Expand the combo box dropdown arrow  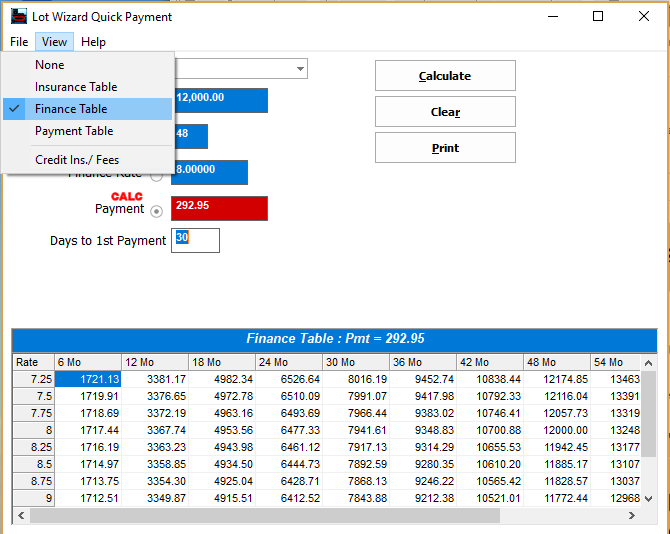(x=300, y=69)
